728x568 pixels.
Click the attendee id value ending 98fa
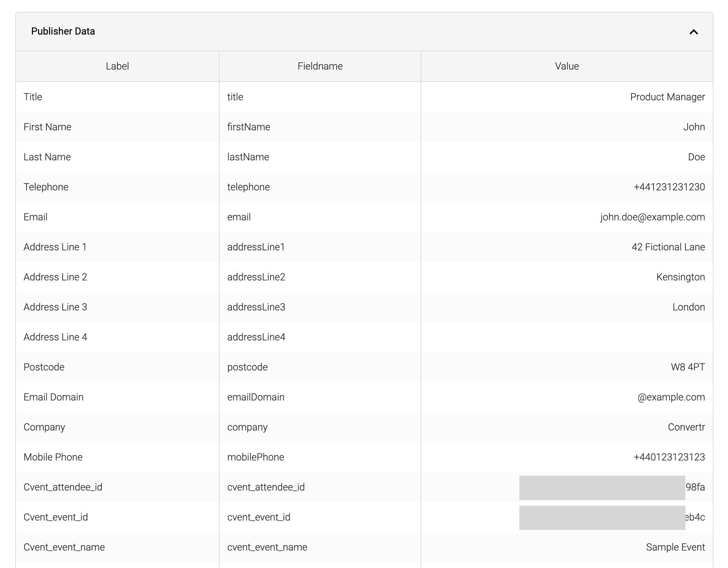point(695,487)
